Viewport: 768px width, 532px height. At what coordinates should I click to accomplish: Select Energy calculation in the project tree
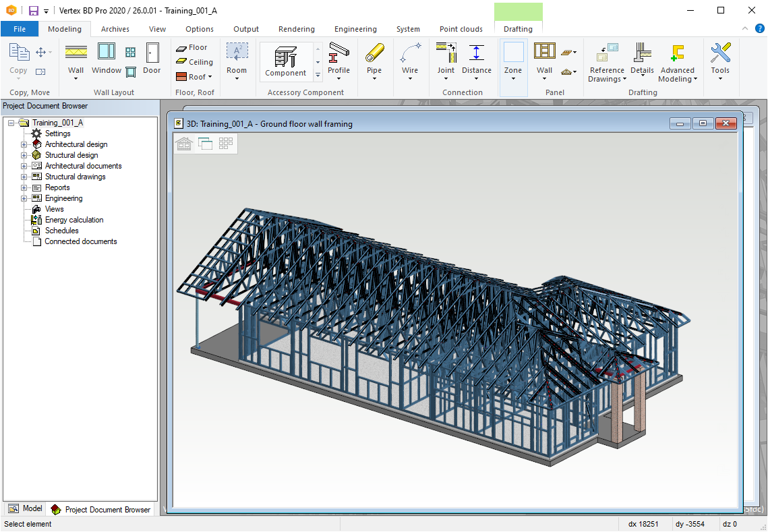point(74,220)
